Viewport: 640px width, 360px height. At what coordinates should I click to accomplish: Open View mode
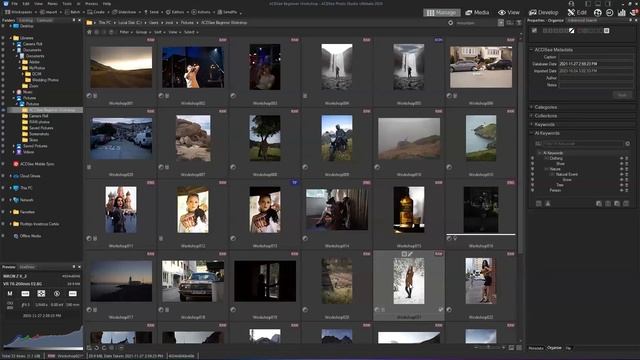[x=509, y=13]
